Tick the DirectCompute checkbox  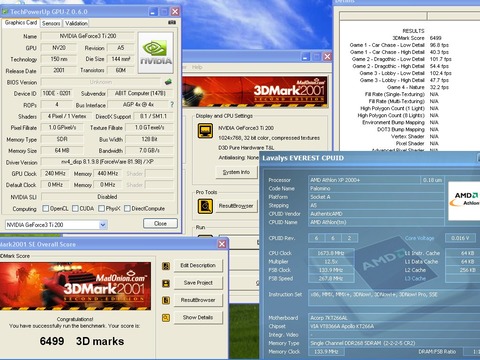coord(127,209)
